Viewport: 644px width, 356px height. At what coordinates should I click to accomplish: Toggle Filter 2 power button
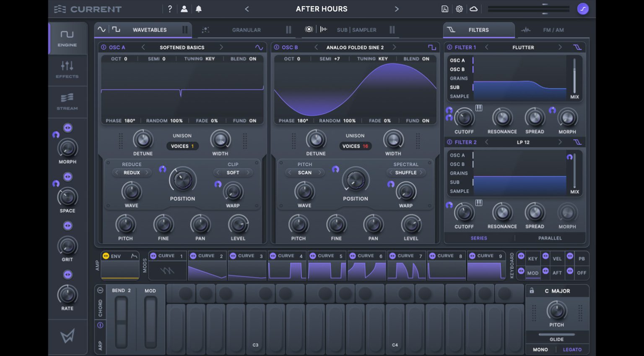point(449,142)
